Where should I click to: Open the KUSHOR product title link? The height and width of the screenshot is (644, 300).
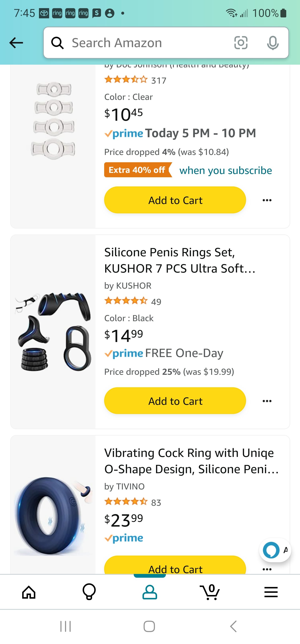[180, 260]
